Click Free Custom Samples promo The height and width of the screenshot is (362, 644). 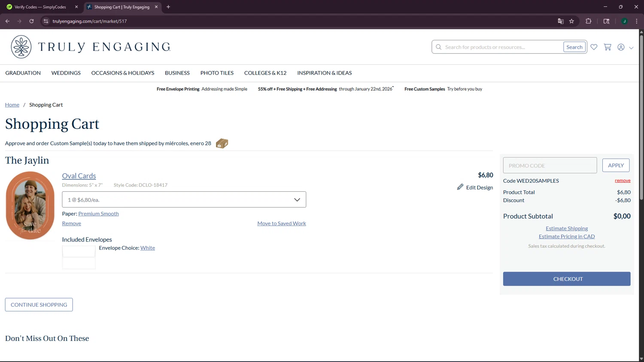(443, 89)
